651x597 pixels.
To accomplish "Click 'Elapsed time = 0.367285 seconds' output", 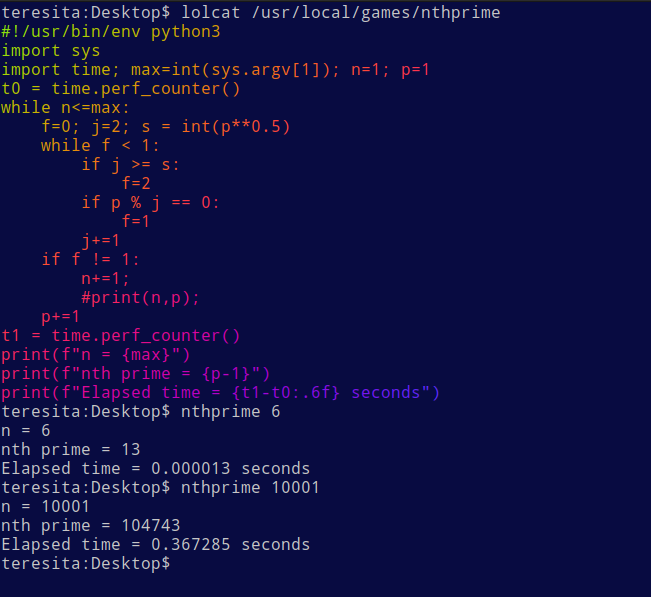I will 156,544.
